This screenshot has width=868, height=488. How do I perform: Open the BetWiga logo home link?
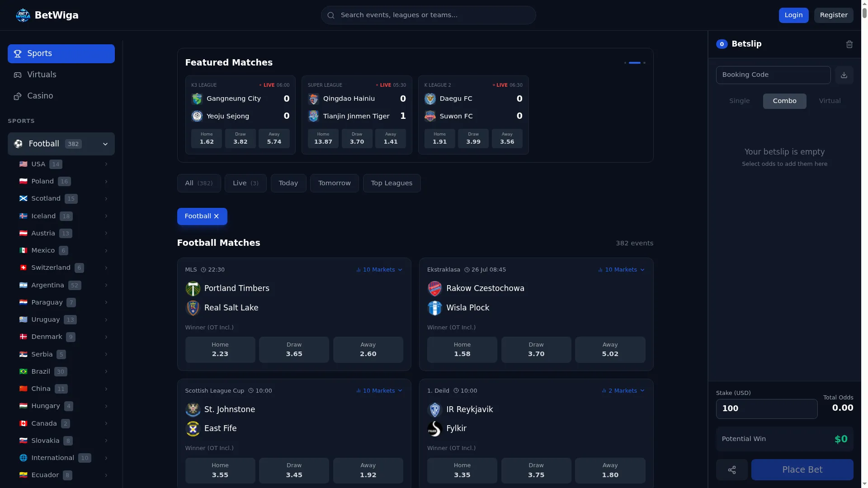tap(47, 15)
